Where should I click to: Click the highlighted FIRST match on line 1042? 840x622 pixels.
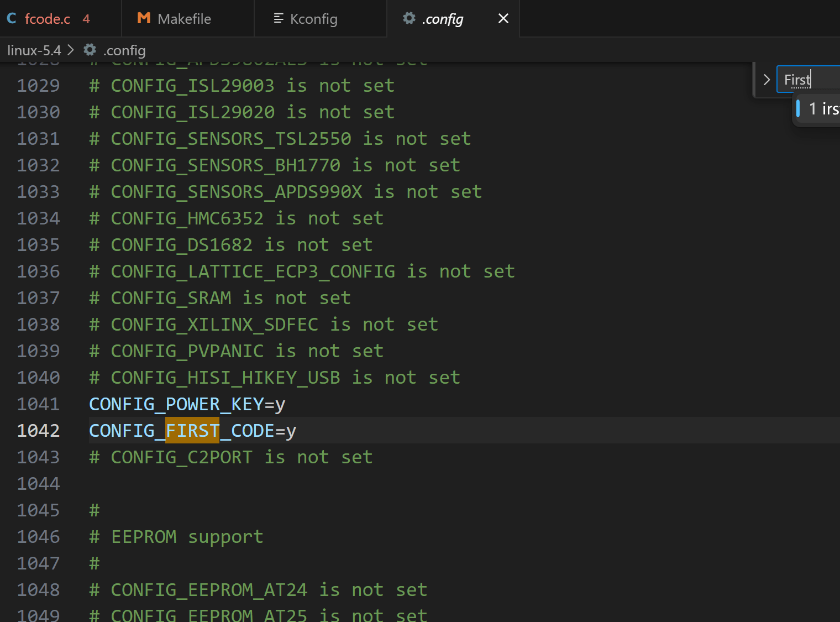[192, 431]
